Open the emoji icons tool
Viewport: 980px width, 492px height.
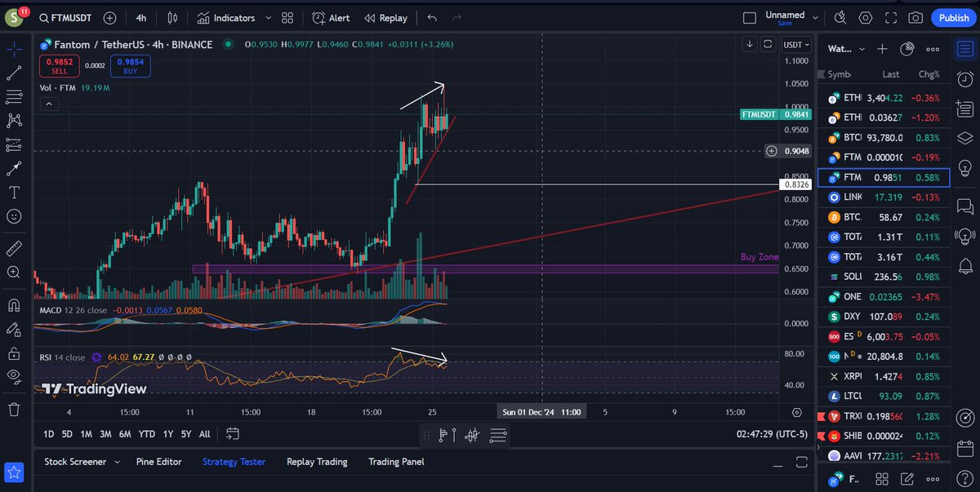point(14,216)
